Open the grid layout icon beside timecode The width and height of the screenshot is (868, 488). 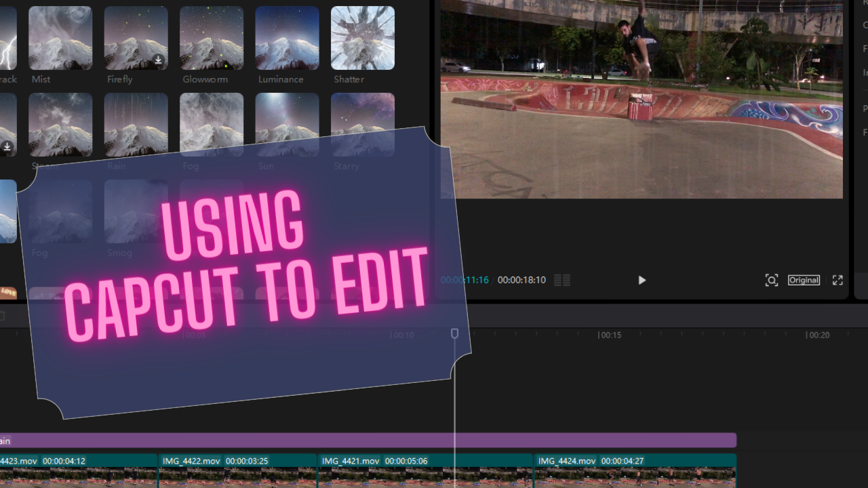pos(562,280)
